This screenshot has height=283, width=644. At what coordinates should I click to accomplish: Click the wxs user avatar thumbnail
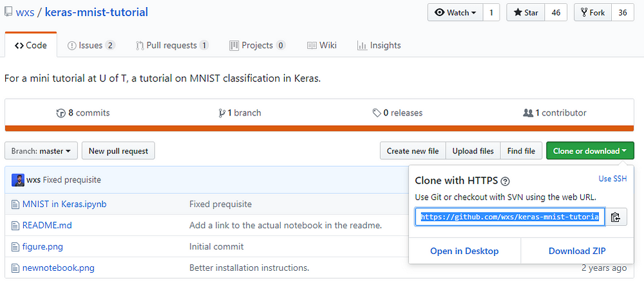tap(17, 180)
